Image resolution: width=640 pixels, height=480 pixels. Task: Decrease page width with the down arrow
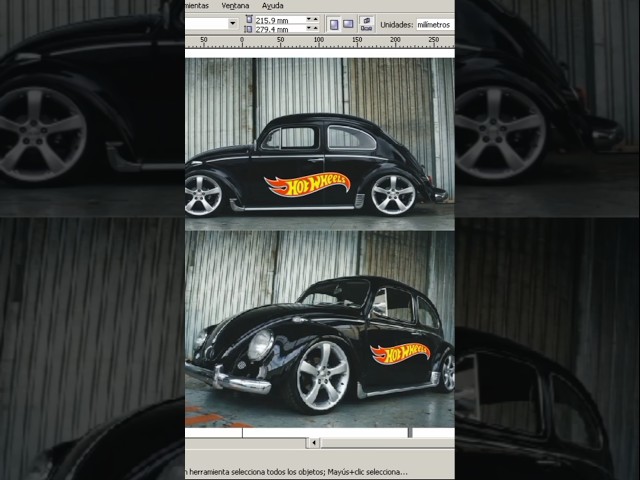click(x=309, y=19)
